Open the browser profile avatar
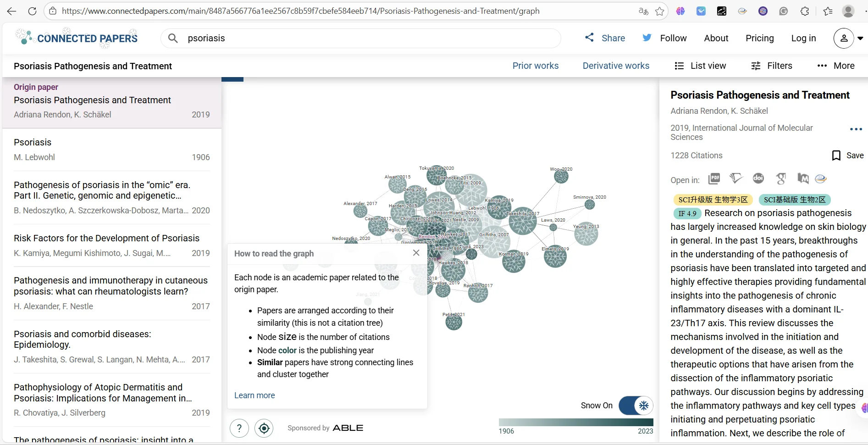 click(x=848, y=11)
